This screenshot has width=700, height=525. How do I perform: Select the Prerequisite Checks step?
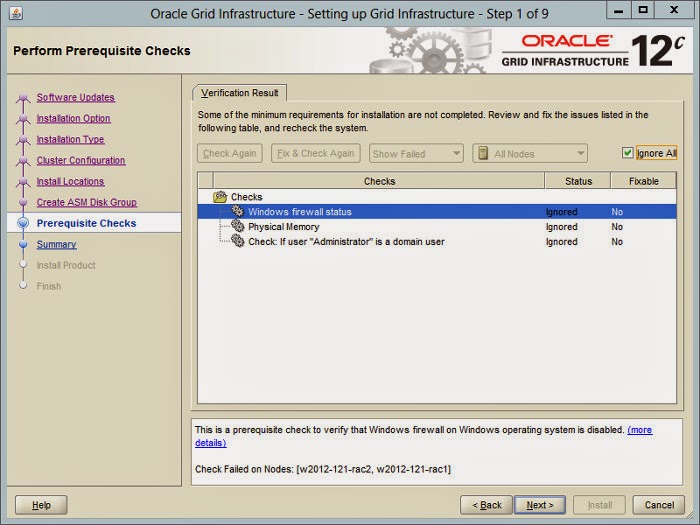[87, 223]
